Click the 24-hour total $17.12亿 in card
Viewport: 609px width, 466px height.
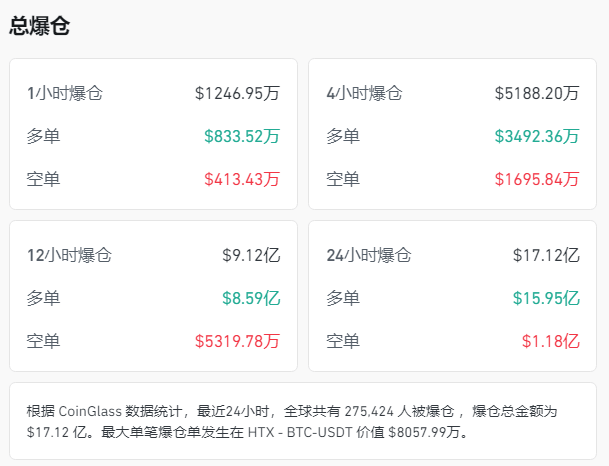[x=546, y=255]
